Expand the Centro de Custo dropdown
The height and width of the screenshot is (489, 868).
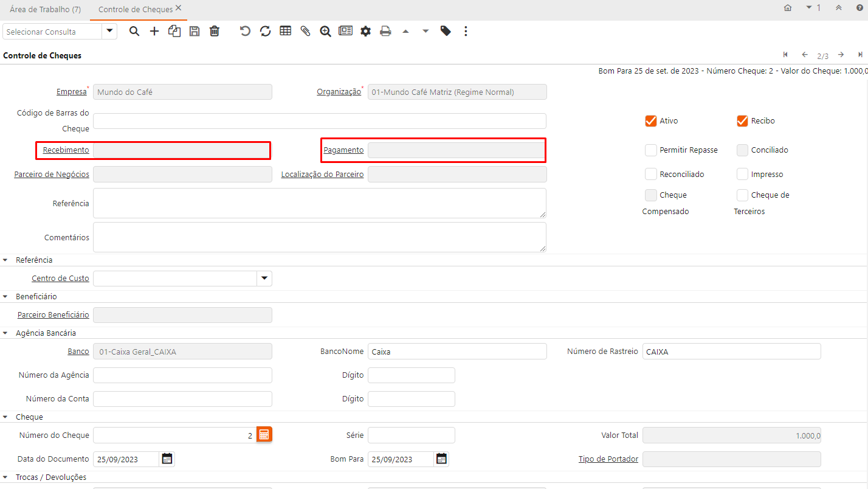tap(264, 279)
